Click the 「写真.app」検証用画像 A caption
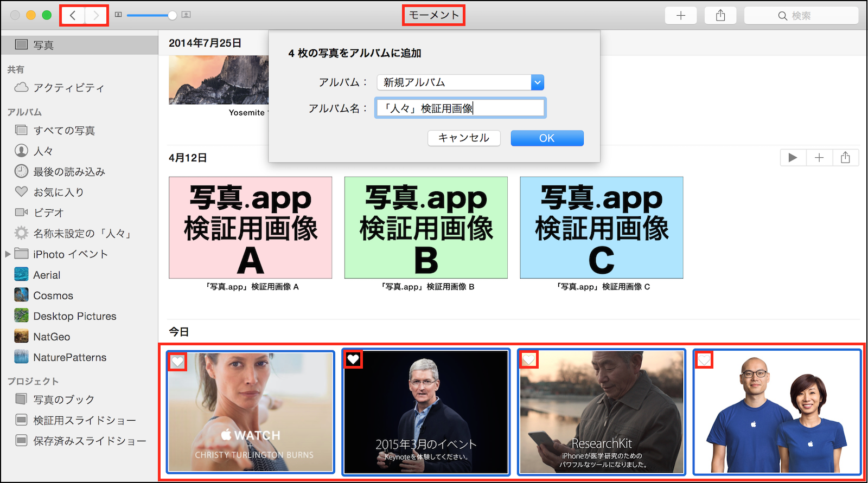Screen dimensions: 868x483 [252, 287]
